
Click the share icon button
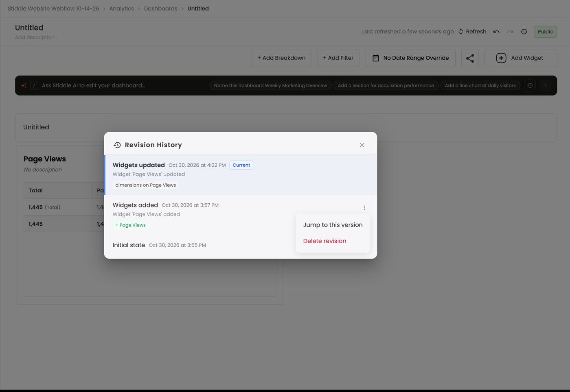pos(470,58)
